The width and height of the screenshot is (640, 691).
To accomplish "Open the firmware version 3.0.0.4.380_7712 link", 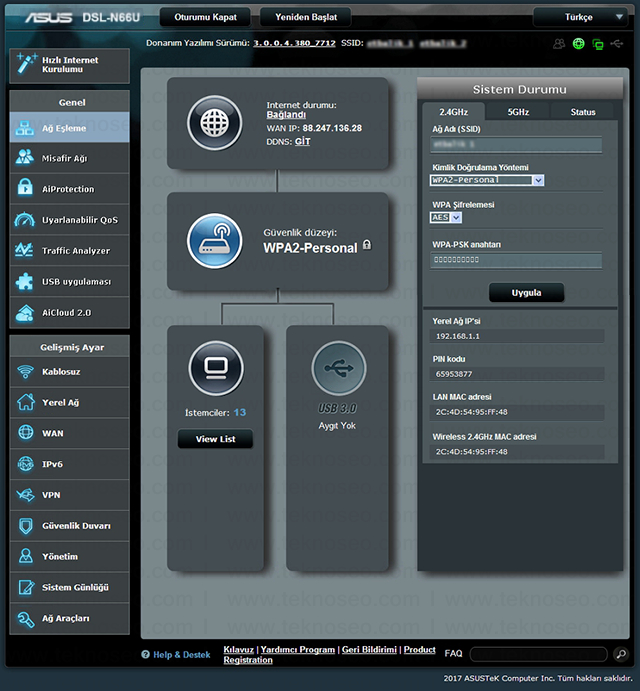I will pos(294,43).
